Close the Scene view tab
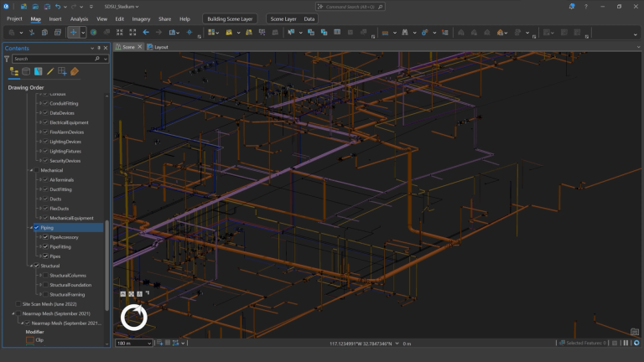644x362 pixels. tap(140, 47)
